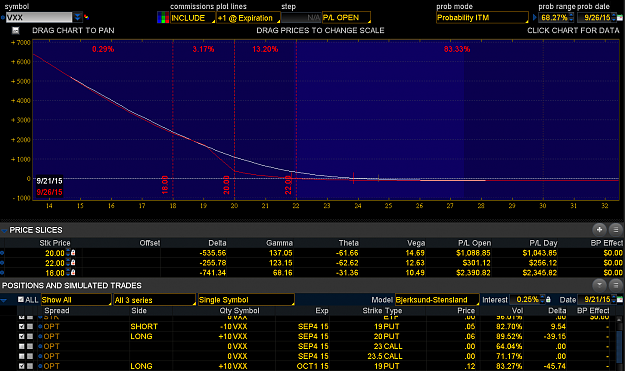The width and height of the screenshot is (625, 371).
Task: Click the colored dots icon beside symbol box
Action: click(86, 17)
